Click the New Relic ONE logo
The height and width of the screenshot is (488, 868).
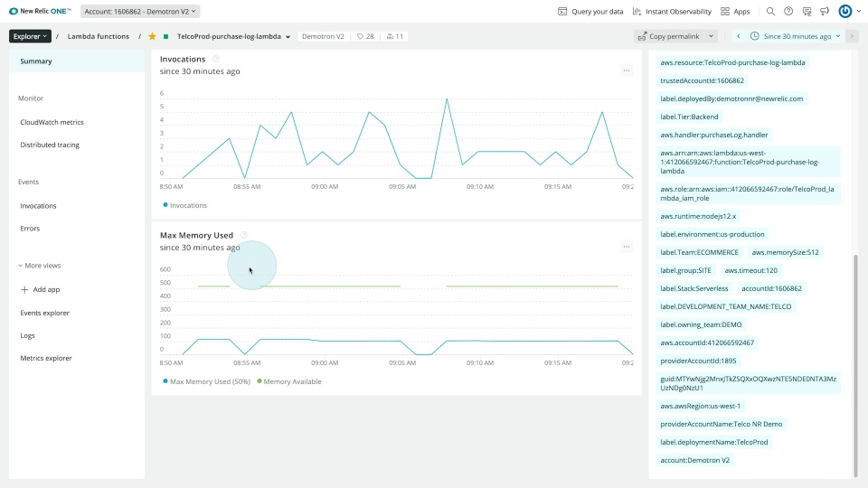pyautogui.click(x=40, y=11)
